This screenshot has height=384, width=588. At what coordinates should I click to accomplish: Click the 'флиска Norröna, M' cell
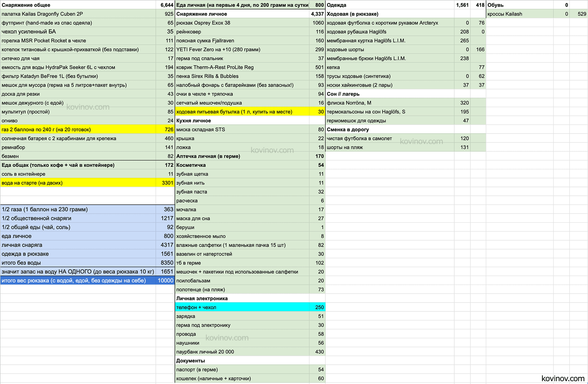(390, 103)
